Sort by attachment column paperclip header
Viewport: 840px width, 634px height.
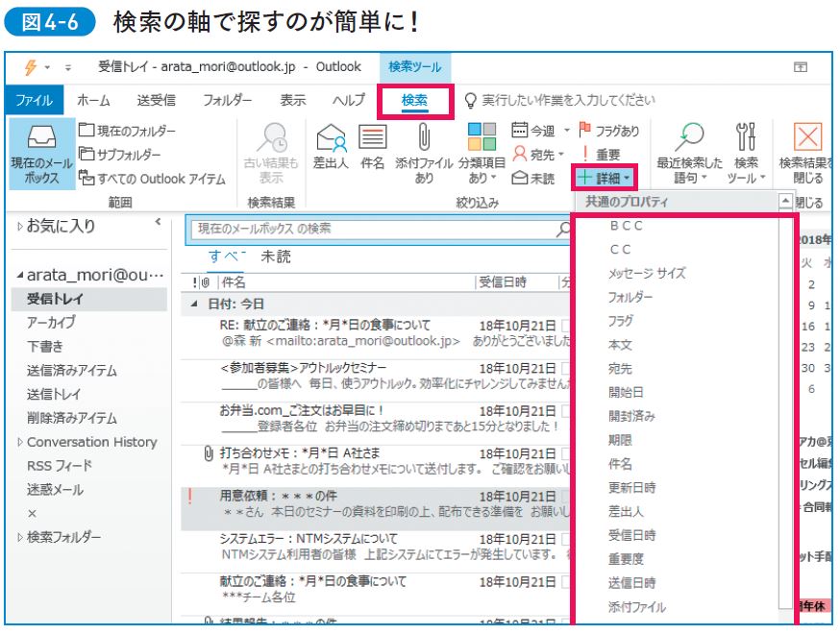(x=205, y=282)
